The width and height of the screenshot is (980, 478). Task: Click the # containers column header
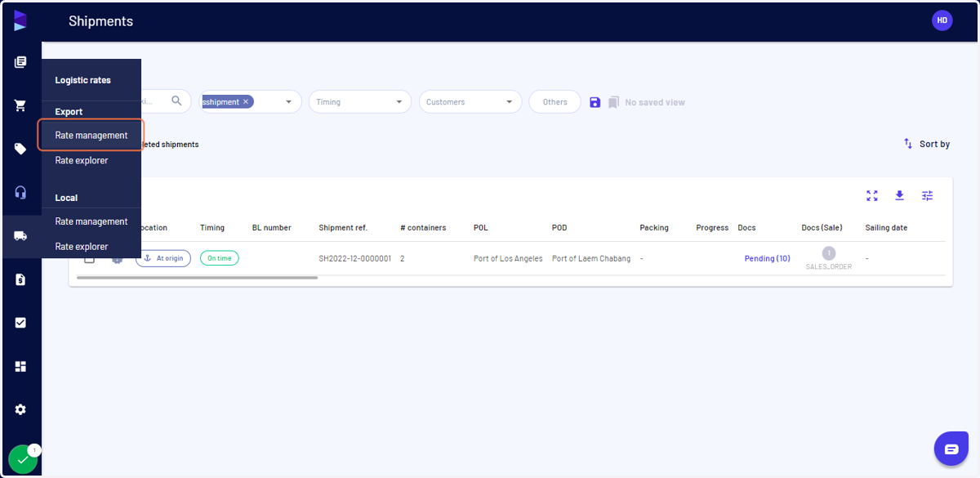tap(423, 227)
